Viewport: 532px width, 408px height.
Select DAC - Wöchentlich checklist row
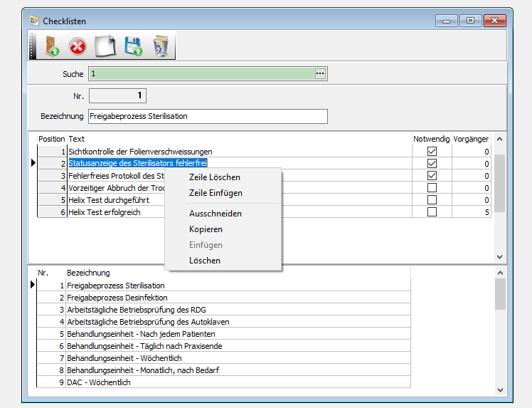coord(99,382)
